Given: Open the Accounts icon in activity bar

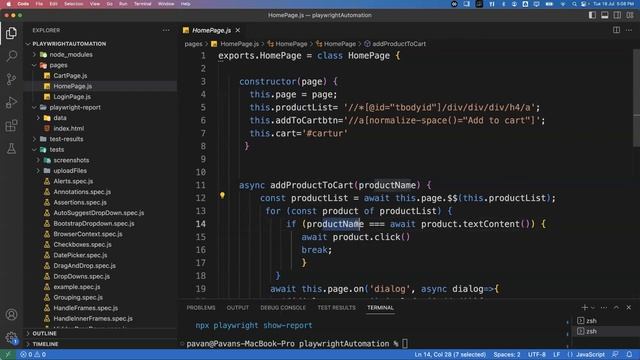Looking at the screenshot, I should pyautogui.click(x=11, y=315).
